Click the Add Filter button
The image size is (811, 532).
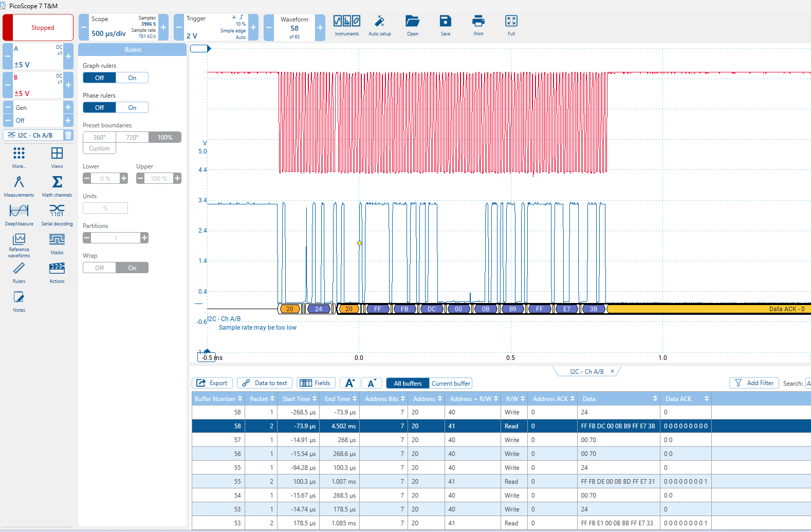tap(754, 383)
